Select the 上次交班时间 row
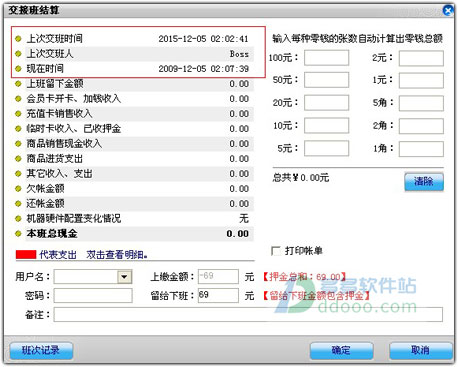 [x=134, y=39]
